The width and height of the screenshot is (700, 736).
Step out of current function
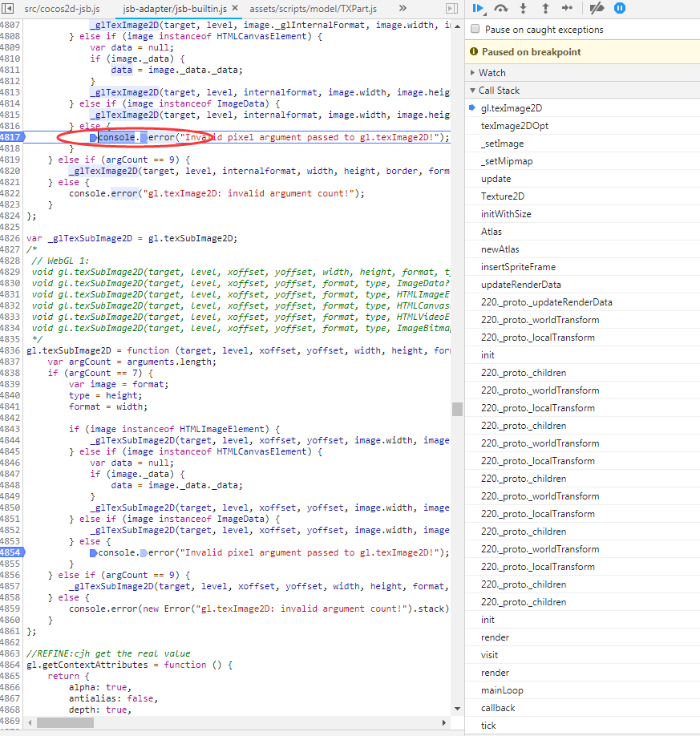[545, 8]
